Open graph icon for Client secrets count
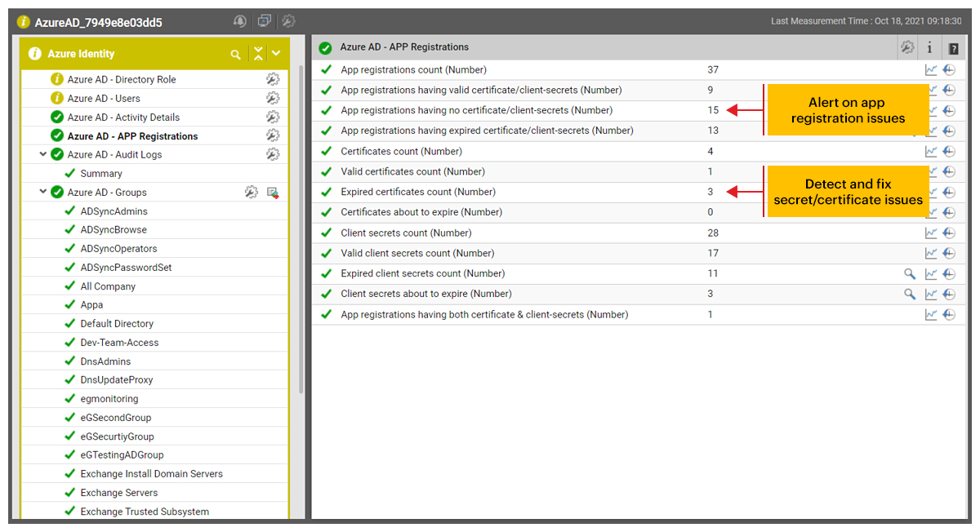Image resolution: width=980 pixels, height=532 pixels. 931,233
